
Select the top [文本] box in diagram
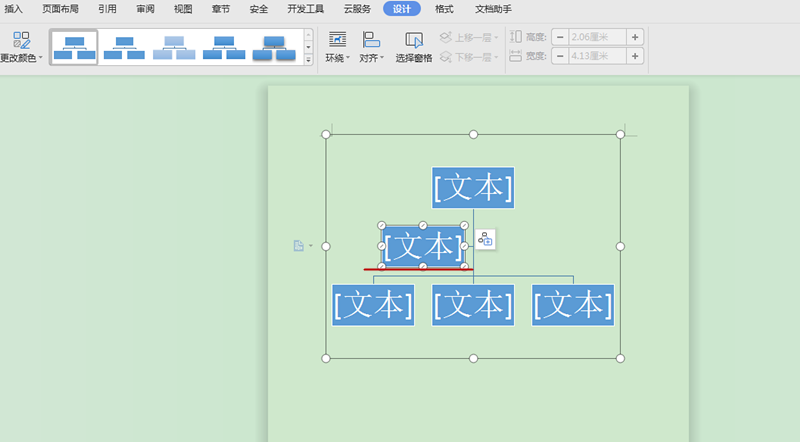pyautogui.click(x=473, y=188)
